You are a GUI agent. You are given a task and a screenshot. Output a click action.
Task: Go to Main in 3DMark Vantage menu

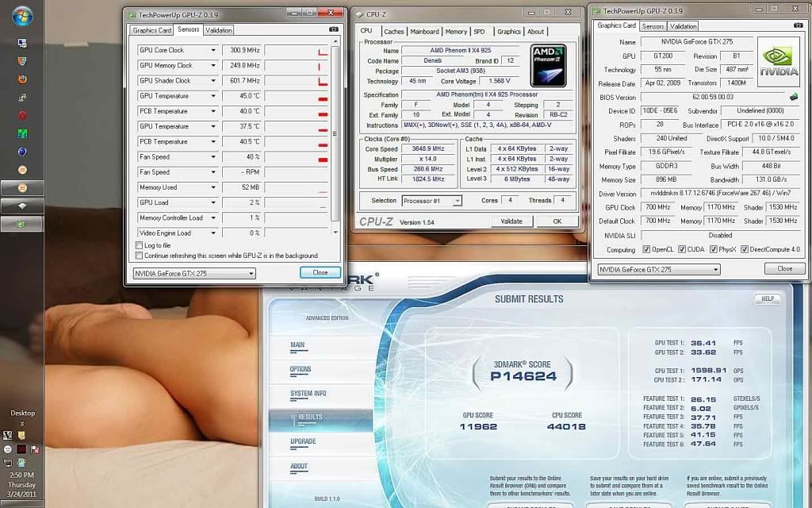298,344
